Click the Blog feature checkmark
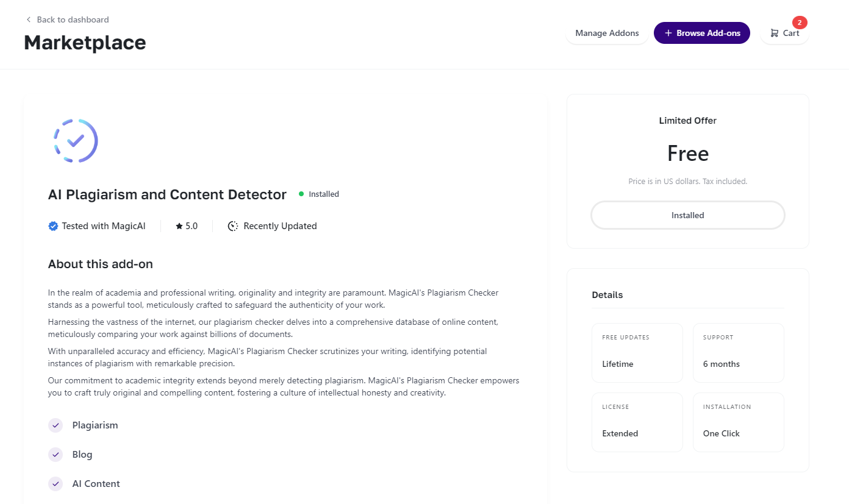This screenshot has width=849, height=504. (x=56, y=455)
